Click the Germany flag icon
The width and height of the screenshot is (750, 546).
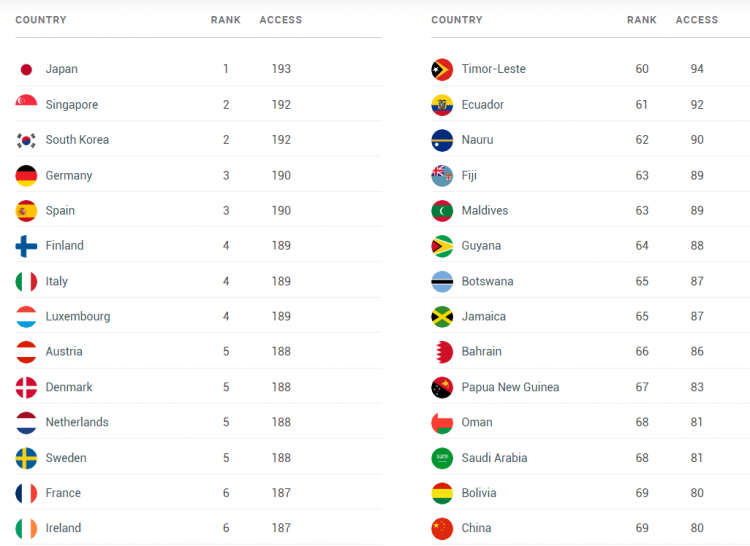(x=26, y=176)
